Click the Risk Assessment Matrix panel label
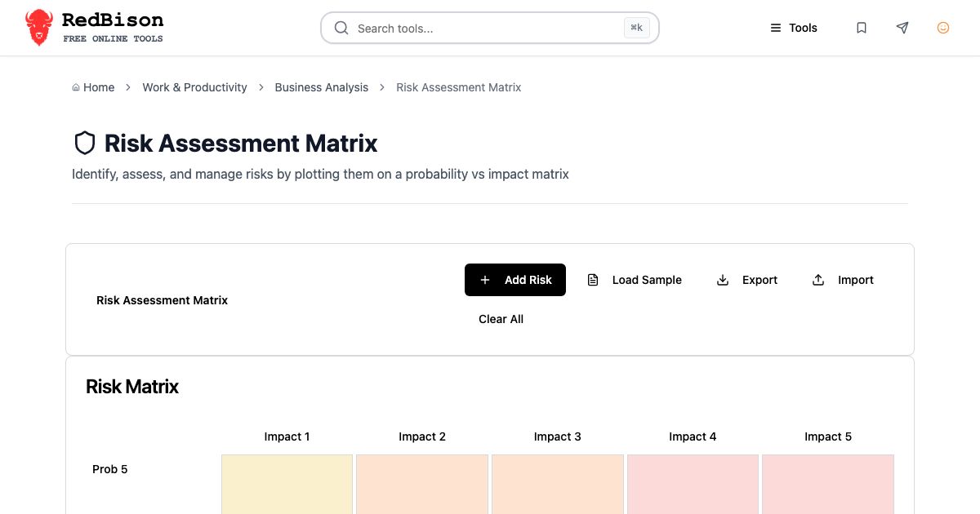This screenshot has width=980, height=514. (x=162, y=300)
